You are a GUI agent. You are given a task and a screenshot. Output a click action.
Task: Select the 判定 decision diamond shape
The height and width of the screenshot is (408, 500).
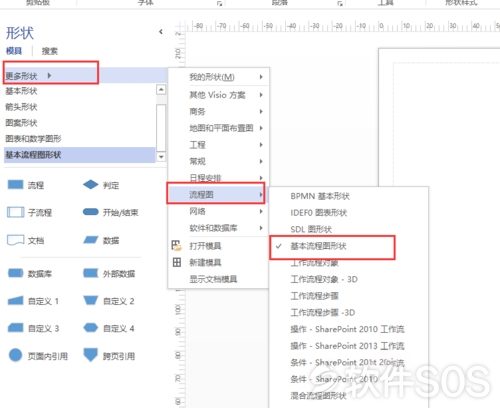point(91,185)
